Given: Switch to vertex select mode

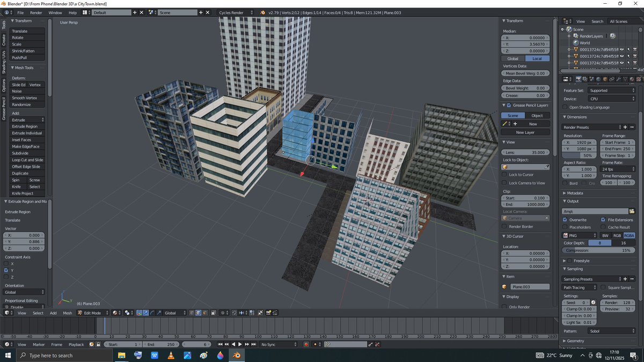Looking at the screenshot, I should point(192,313).
